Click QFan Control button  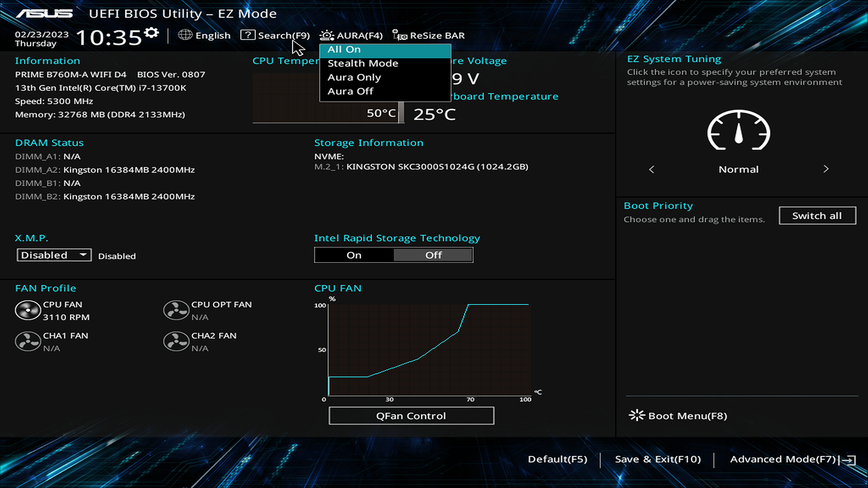coord(411,415)
